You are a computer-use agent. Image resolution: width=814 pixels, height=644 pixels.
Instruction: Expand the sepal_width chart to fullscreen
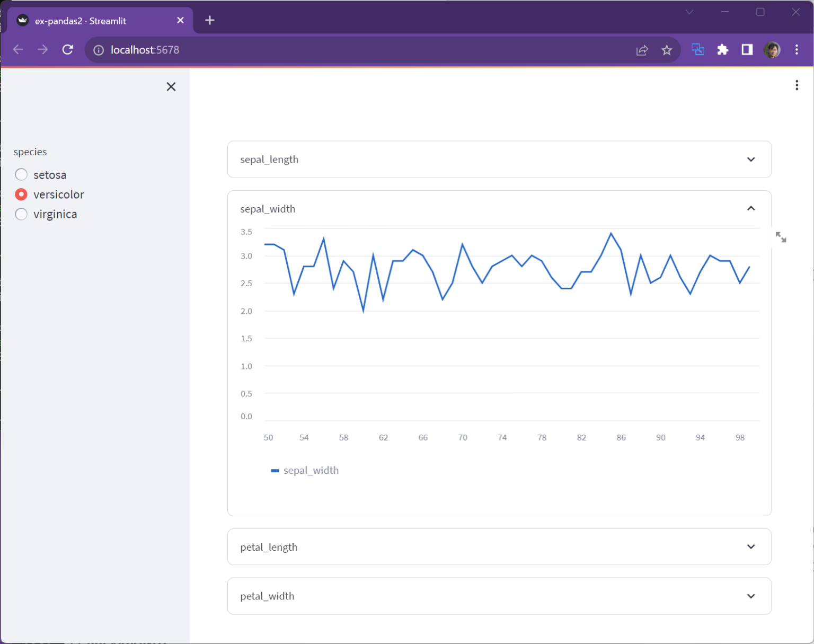(x=781, y=237)
